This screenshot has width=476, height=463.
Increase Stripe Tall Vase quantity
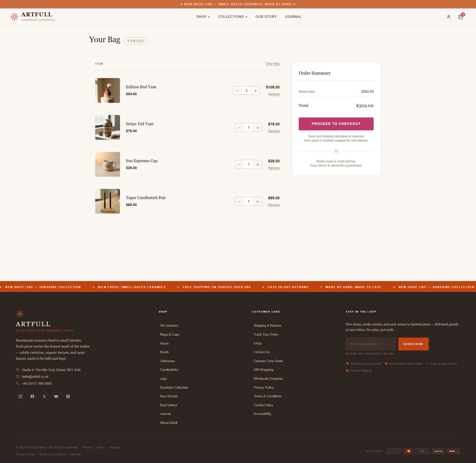click(x=258, y=128)
